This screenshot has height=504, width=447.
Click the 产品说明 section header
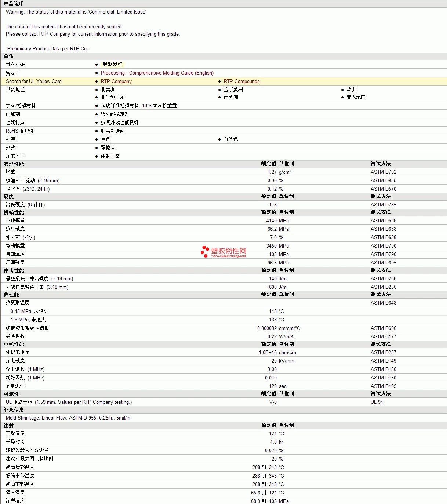[14, 4]
